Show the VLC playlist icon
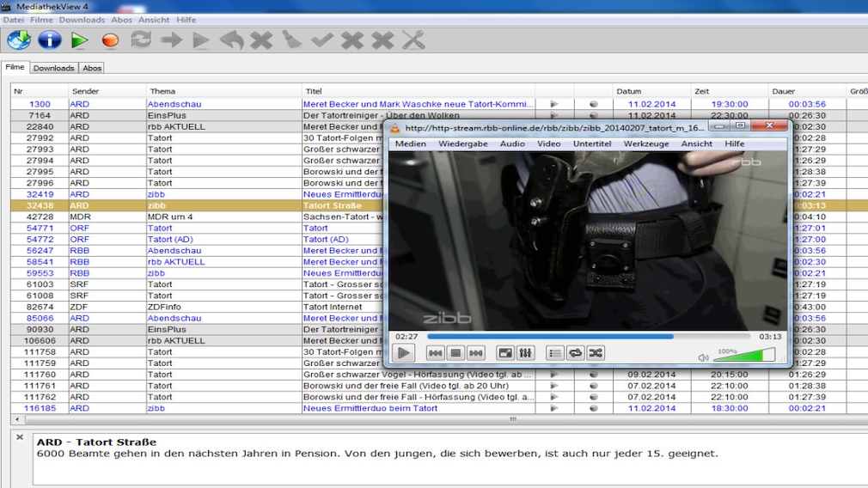The image size is (868, 488). click(x=555, y=353)
